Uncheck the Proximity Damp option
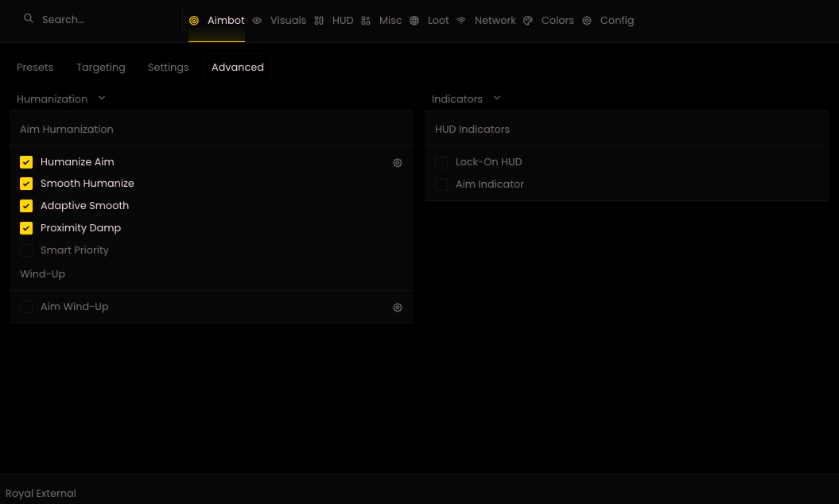This screenshot has width=839, height=504. (26, 228)
